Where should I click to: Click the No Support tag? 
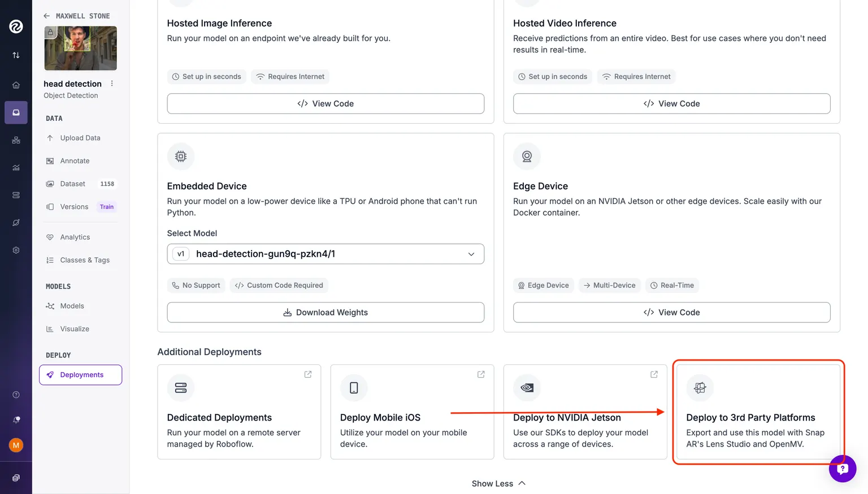(x=196, y=286)
